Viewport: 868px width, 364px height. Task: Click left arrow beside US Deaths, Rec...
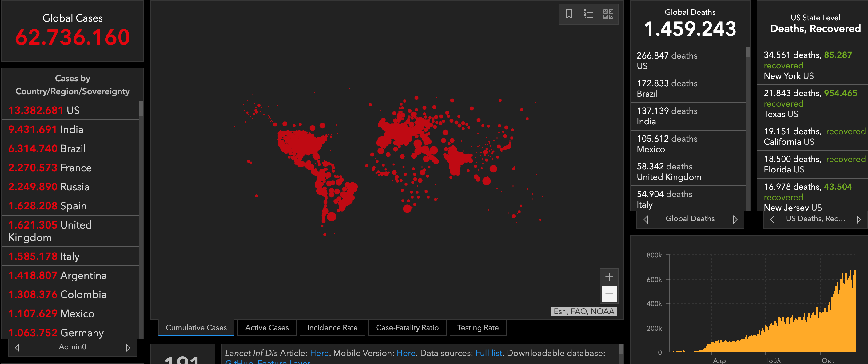773,219
